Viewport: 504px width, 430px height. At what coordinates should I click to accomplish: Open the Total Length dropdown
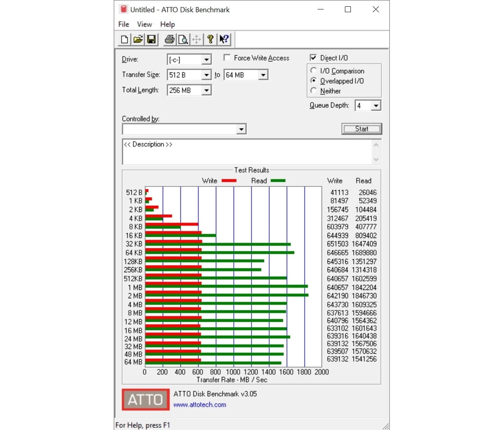click(x=206, y=90)
